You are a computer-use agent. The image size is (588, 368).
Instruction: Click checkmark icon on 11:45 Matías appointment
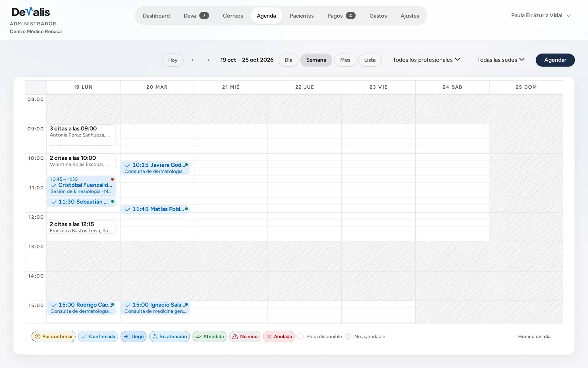point(128,209)
